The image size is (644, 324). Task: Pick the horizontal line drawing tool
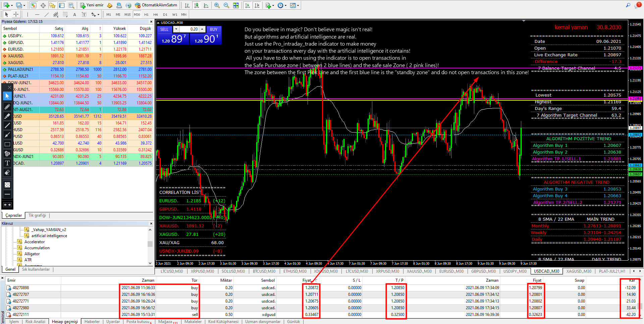pos(37,14)
